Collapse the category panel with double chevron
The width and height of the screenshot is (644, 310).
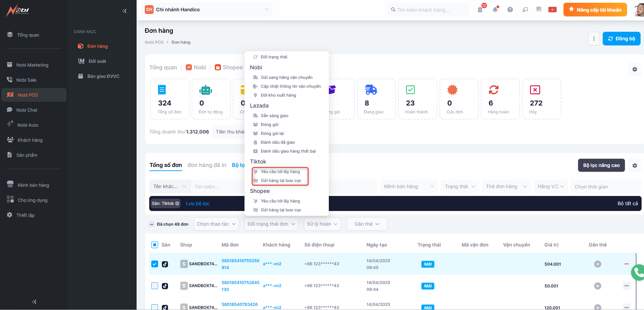click(x=124, y=11)
